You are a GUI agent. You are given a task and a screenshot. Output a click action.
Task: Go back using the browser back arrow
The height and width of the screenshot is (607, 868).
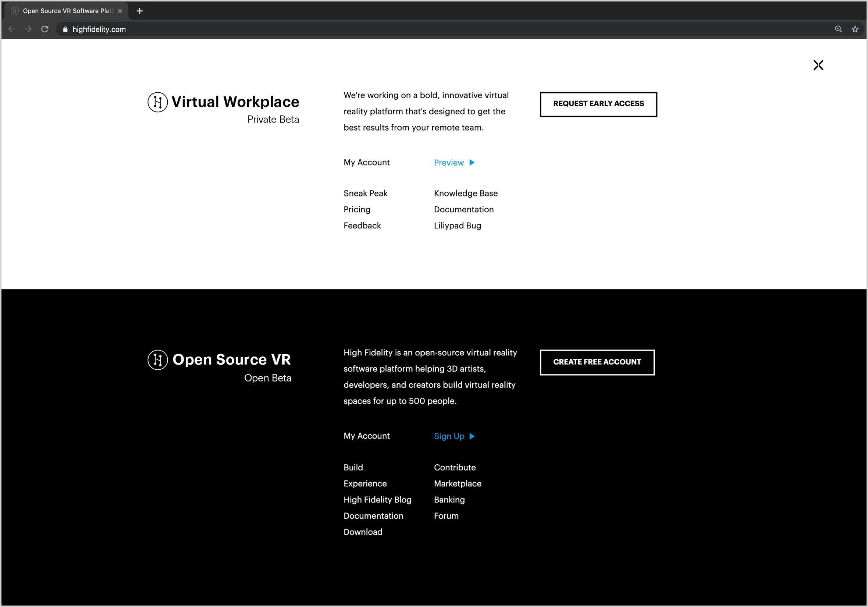coord(12,29)
